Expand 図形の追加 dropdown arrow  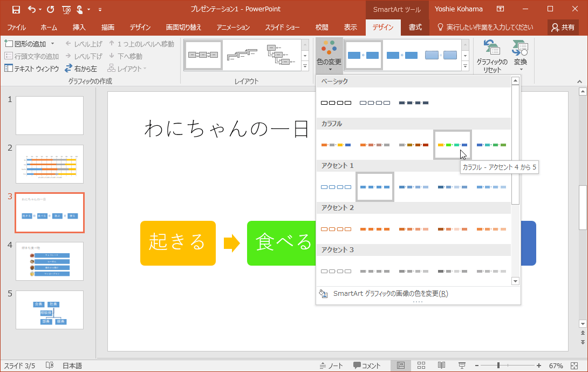tap(52, 44)
